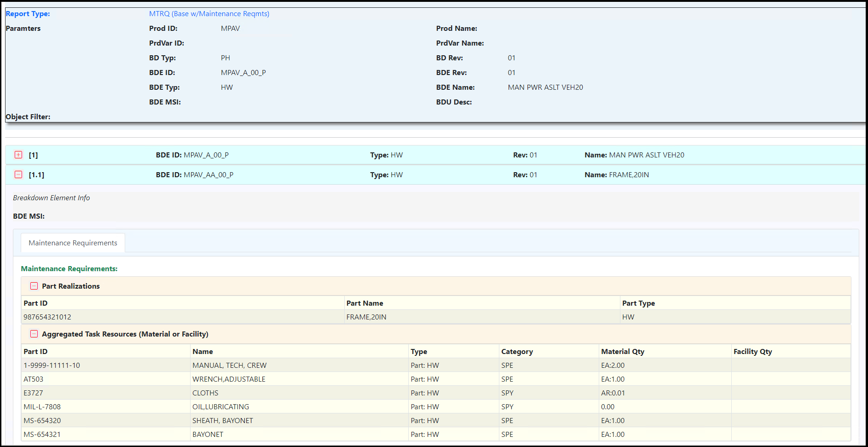The image size is (868, 447).
Task: Click the red plus icon beside row [1]
Action: (18, 155)
